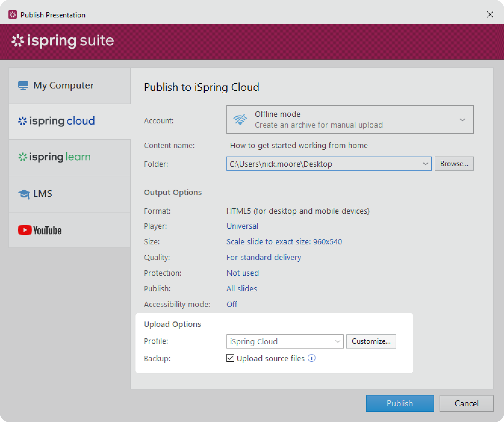Click the Publish to iSpring Cloud heading
This screenshot has width=504, height=422.
201,87
